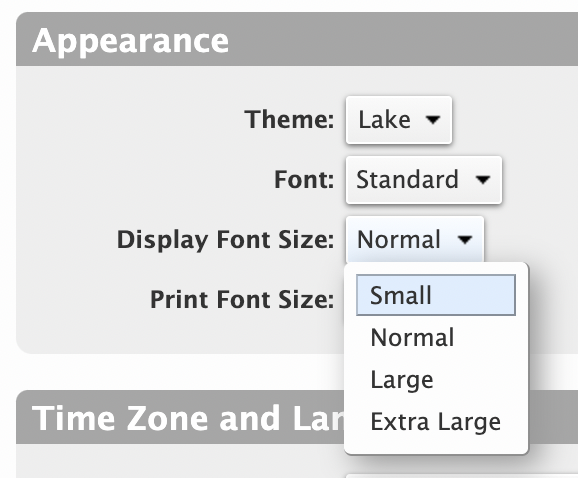
Task: Open the Theme dropdown showing Lake
Action: click(x=399, y=120)
